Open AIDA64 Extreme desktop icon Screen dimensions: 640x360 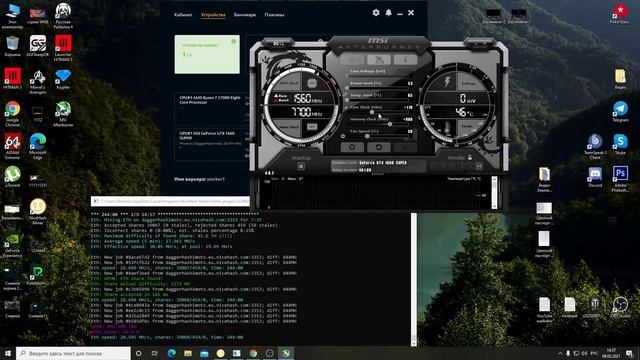click(12, 146)
